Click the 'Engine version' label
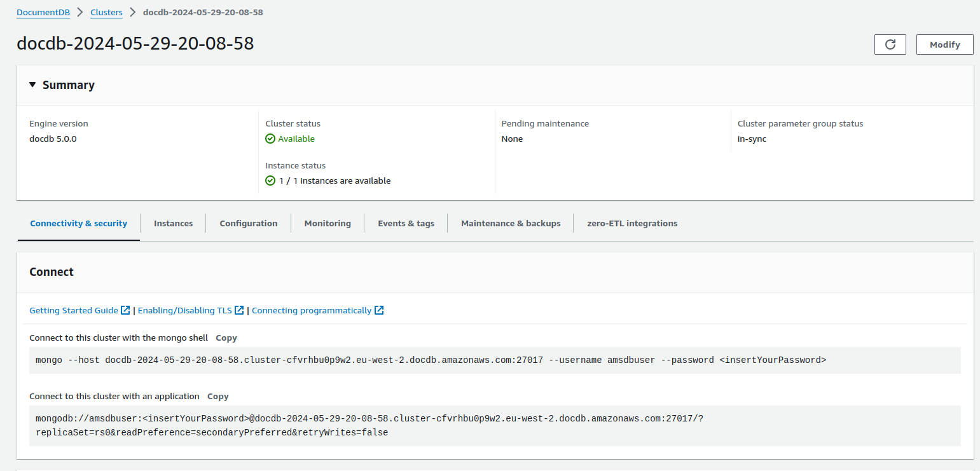The image size is (980, 471). coord(59,123)
